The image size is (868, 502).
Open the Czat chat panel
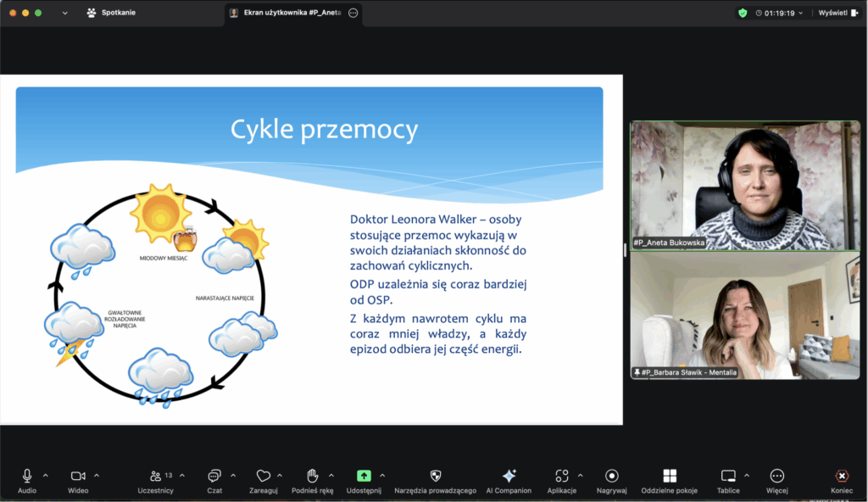coord(214,477)
